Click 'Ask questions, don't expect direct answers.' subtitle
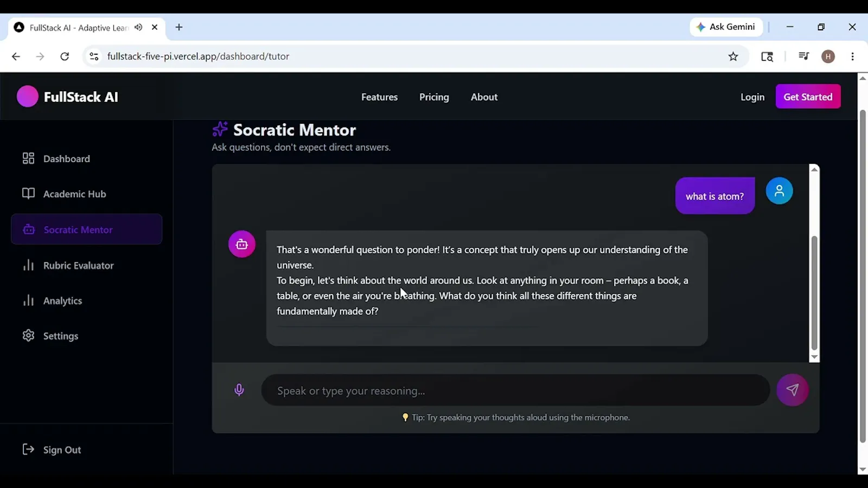The image size is (868, 488). click(301, 147)
